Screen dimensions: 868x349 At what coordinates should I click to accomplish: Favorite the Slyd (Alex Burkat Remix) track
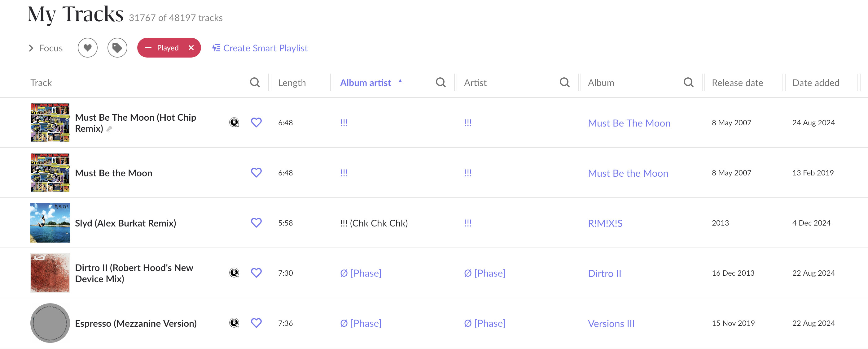(x=256, y=223)
